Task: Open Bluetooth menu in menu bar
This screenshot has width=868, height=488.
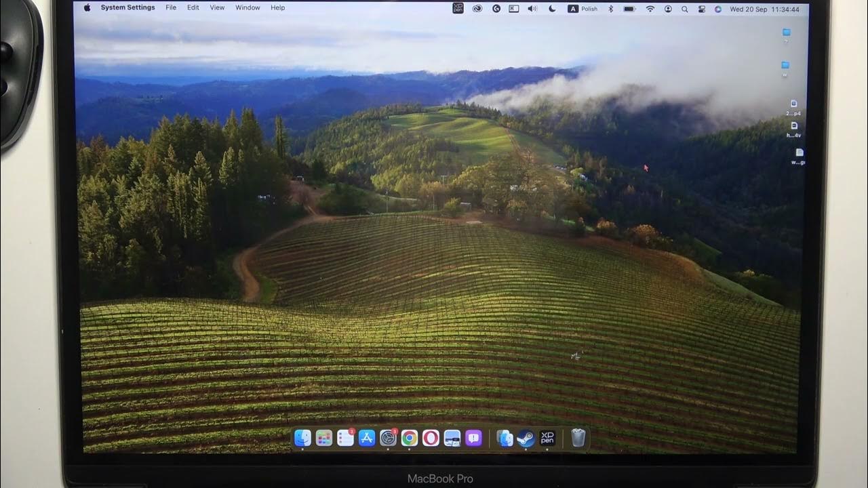Action: click(x=610, y=9)
